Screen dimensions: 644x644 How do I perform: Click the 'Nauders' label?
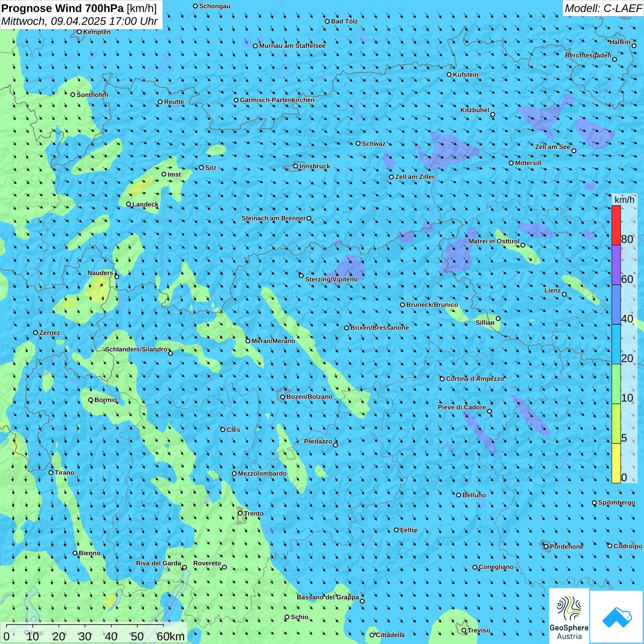[100, 273]
